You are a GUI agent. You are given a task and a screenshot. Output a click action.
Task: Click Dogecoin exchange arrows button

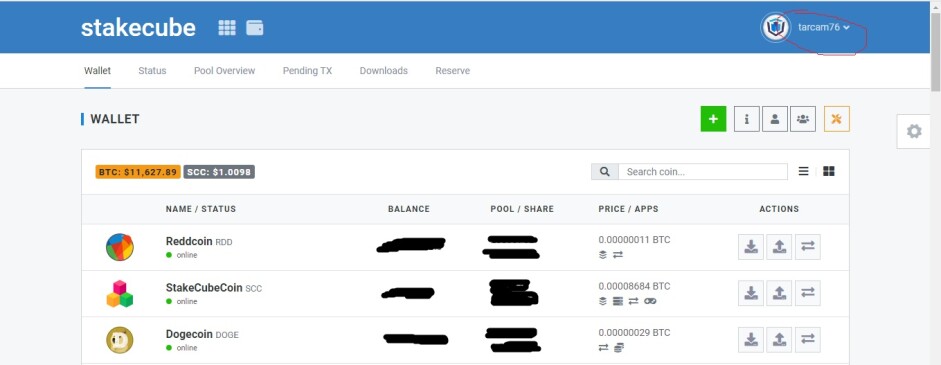click(808, 340)
